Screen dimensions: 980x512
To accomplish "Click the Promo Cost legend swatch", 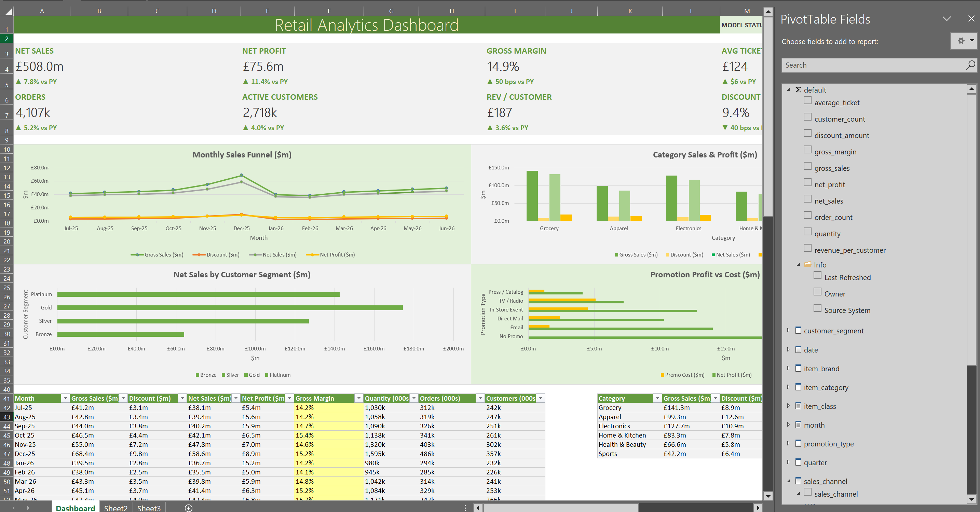I will pyautogui.click(x=662, y=375).
